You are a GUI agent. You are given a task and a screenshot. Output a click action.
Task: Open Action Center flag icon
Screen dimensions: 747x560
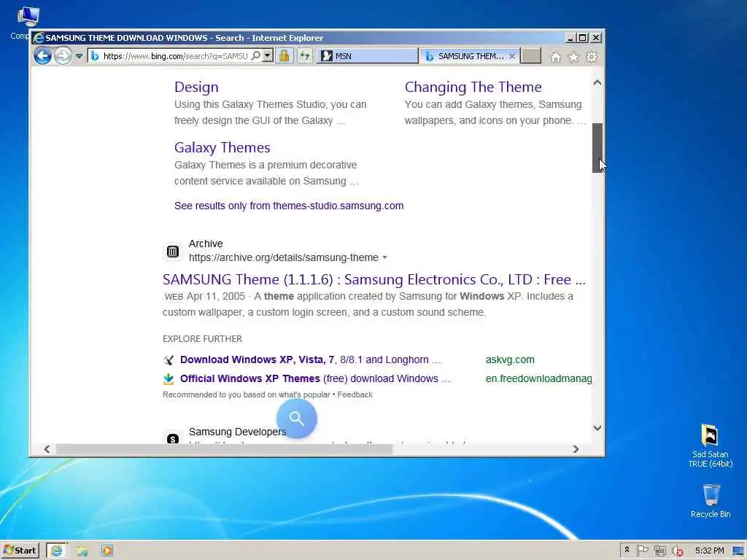pos(642,551)
